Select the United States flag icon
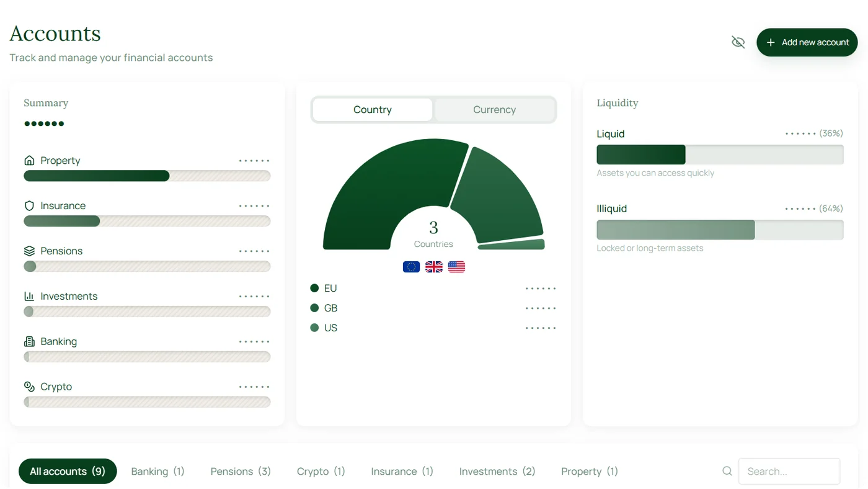The image size is (868, 489). coord(456,267)
